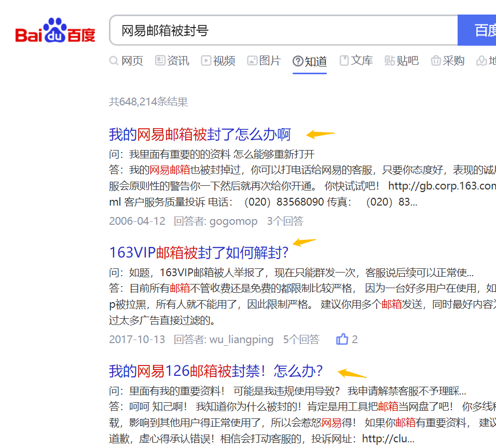Open result 我的网易126邮箱被封禁!怎么办?
This screenshot has width=496, height=448.
coord(216,371)
